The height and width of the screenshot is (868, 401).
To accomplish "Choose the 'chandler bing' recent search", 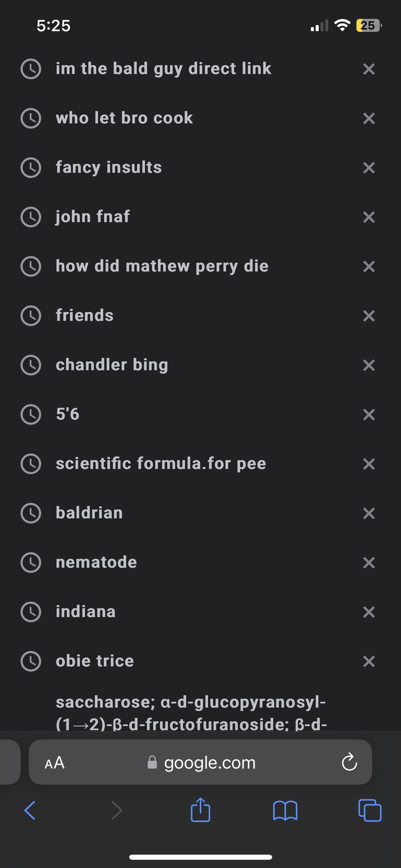I will (x=112, y=365).
